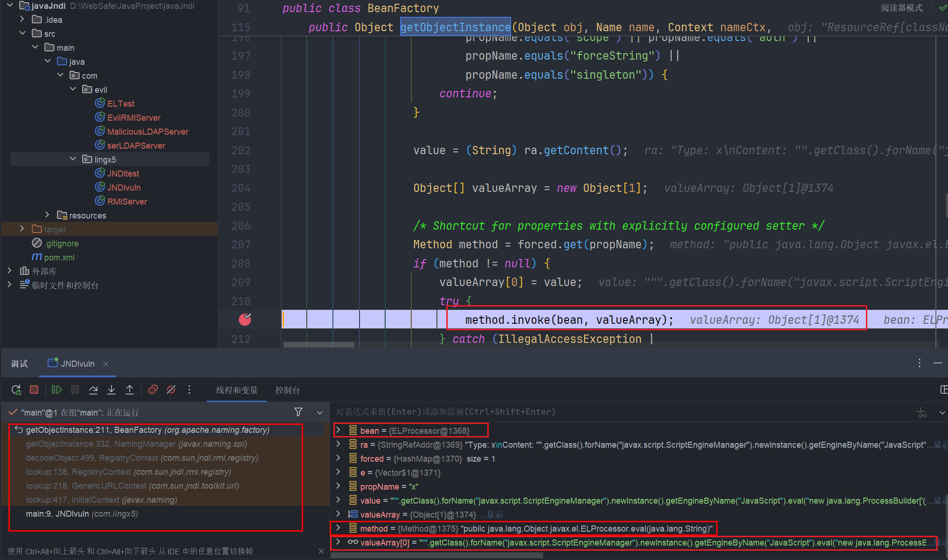Open the MaliciousLDAPServer class file

pos(147,132)
